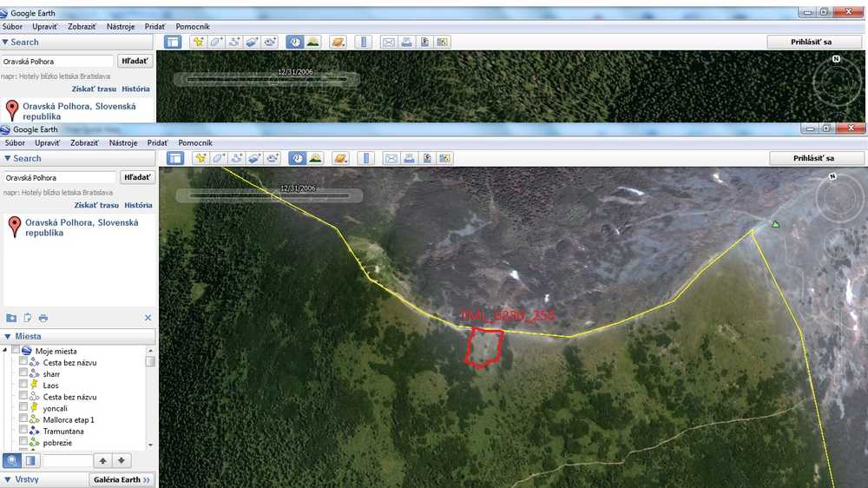
Task: Toggle sidebar icon in back window toolbar
Action: click(x=173, y=42)
